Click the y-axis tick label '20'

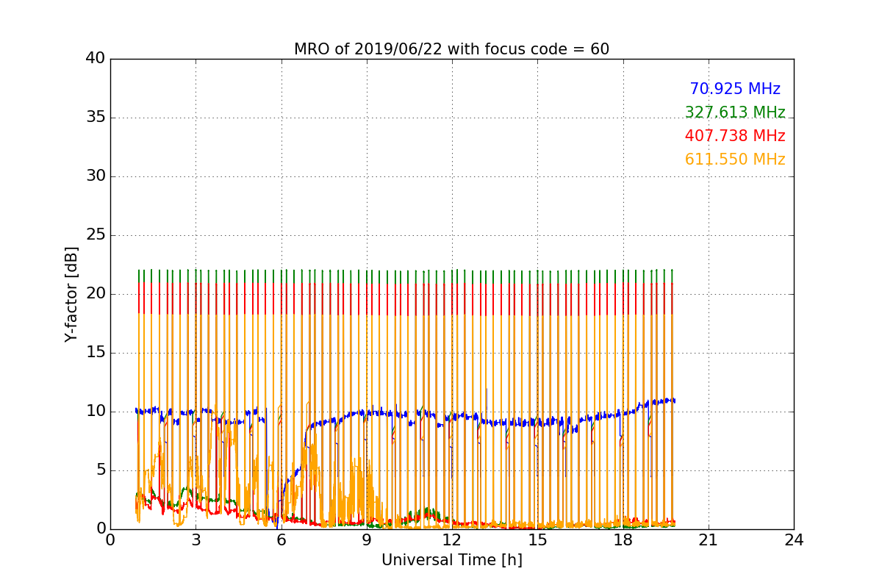tap(94, 294)
